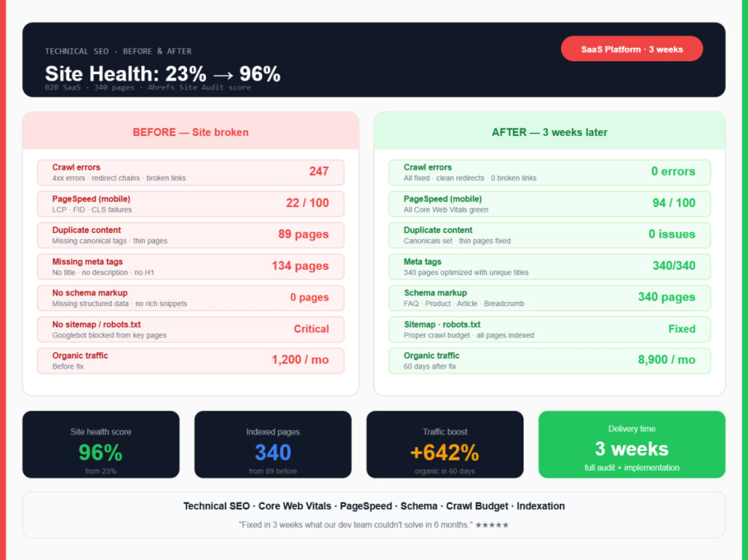Click the 0 issues value
Screen dimensions: 748x560
pos(672,234)
